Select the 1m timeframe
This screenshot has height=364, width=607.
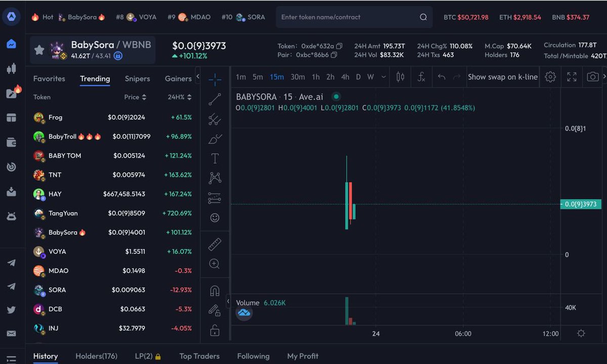tap(241, 77)
